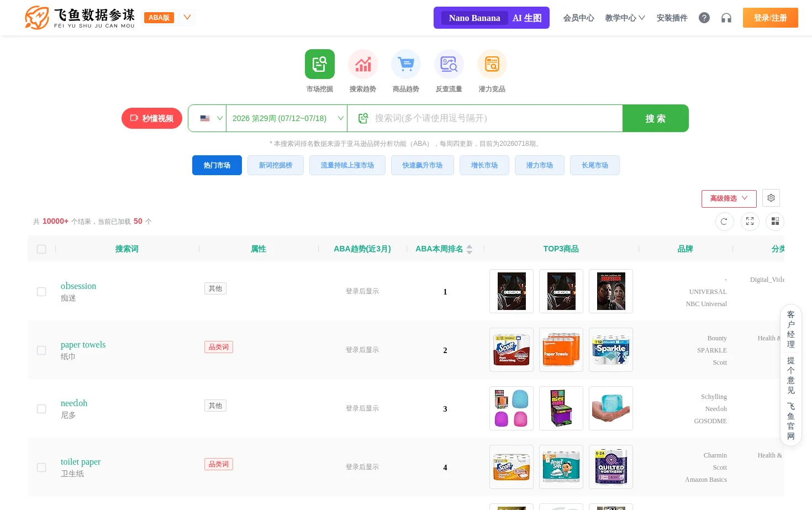Select the 热门市场 tab
The width and height of the screenshot is (812, 510).
tap(217, 165)
